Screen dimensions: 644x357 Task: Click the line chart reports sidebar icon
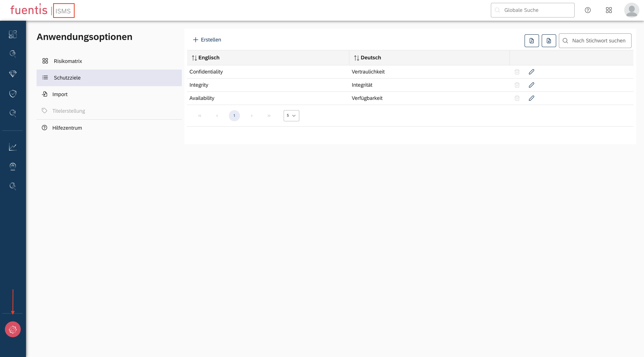click(13, 147)
